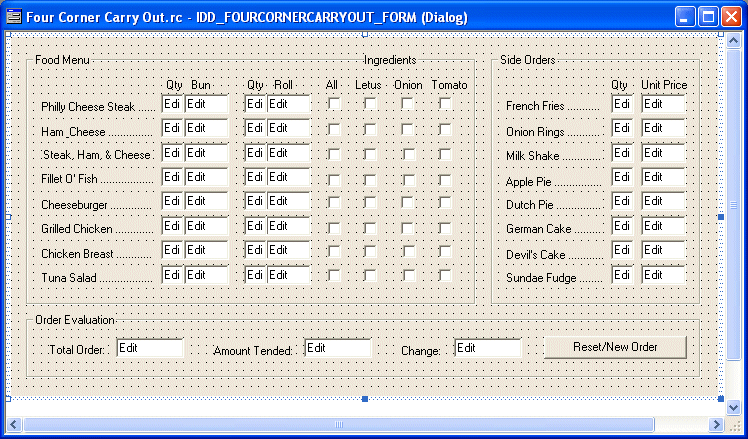
Task: Minimize the dialog editor window
Action: point(685,18)
